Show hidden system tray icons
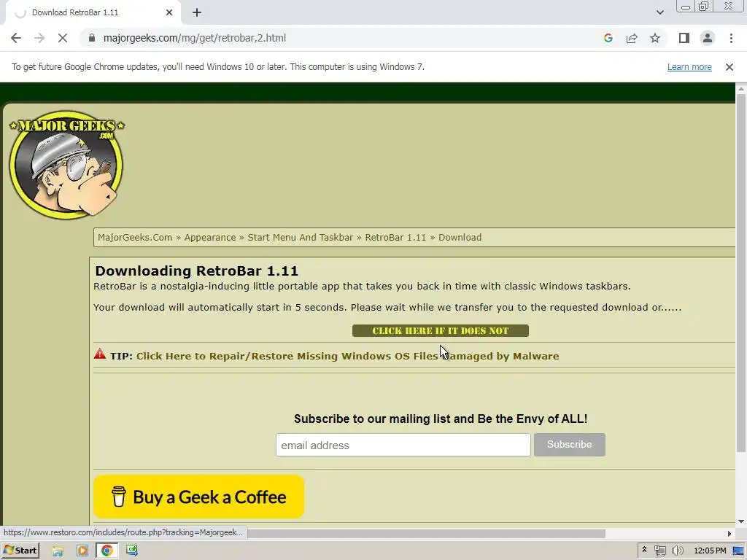 click(644, 551)
